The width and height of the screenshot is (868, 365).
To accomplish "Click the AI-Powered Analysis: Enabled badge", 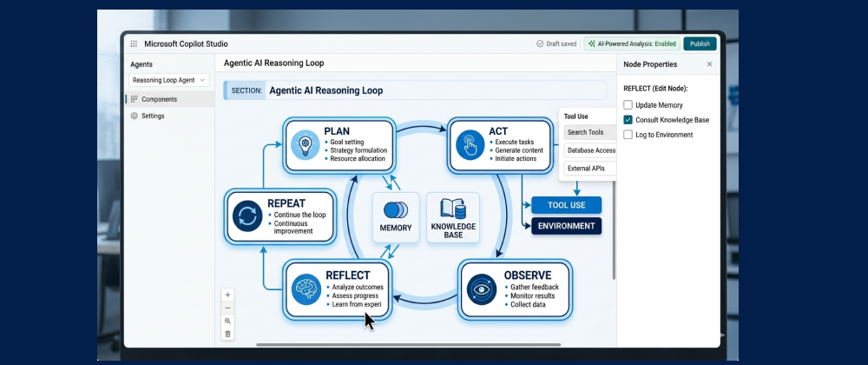I will 632,43.
